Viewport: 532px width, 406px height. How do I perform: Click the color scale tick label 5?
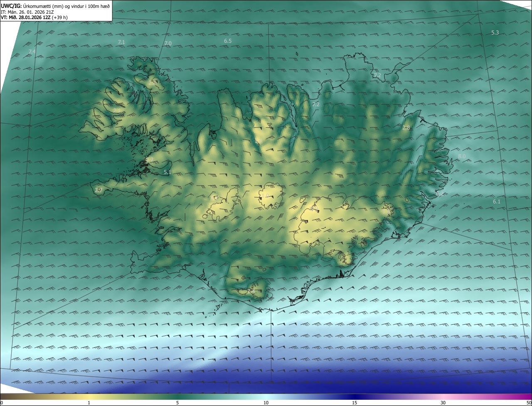tap(177, 403)
